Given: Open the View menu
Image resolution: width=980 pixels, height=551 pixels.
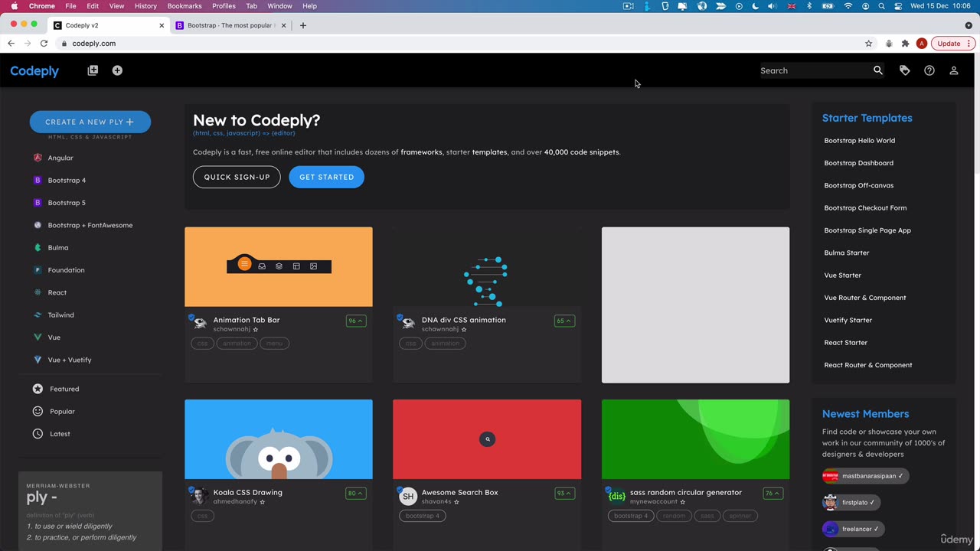Looking at the screenshot, I should click(116, 6).
